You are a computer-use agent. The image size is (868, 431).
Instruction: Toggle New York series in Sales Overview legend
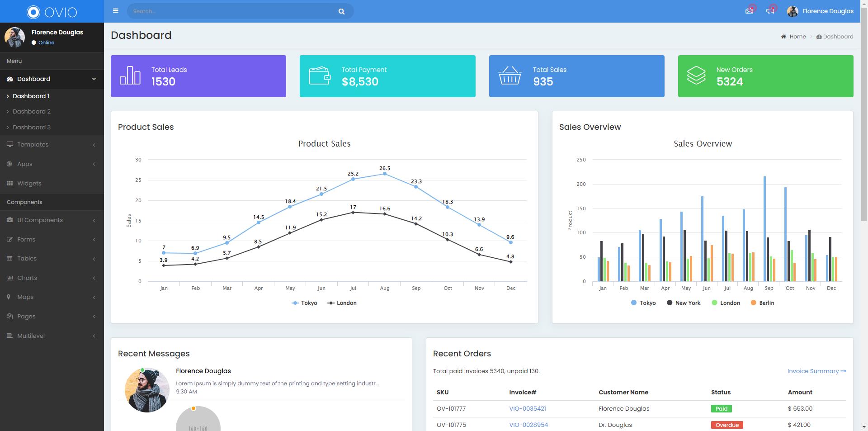pyautogui.click(x=684, y=303)
